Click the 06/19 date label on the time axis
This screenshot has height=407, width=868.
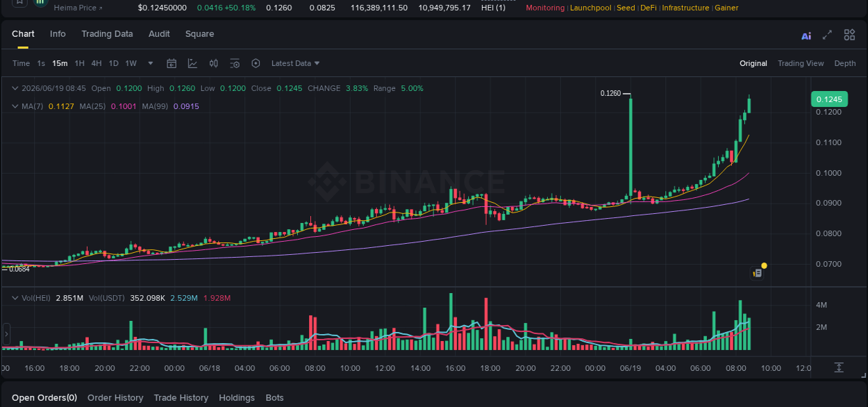pyautogui.click(x=630, y=368)
